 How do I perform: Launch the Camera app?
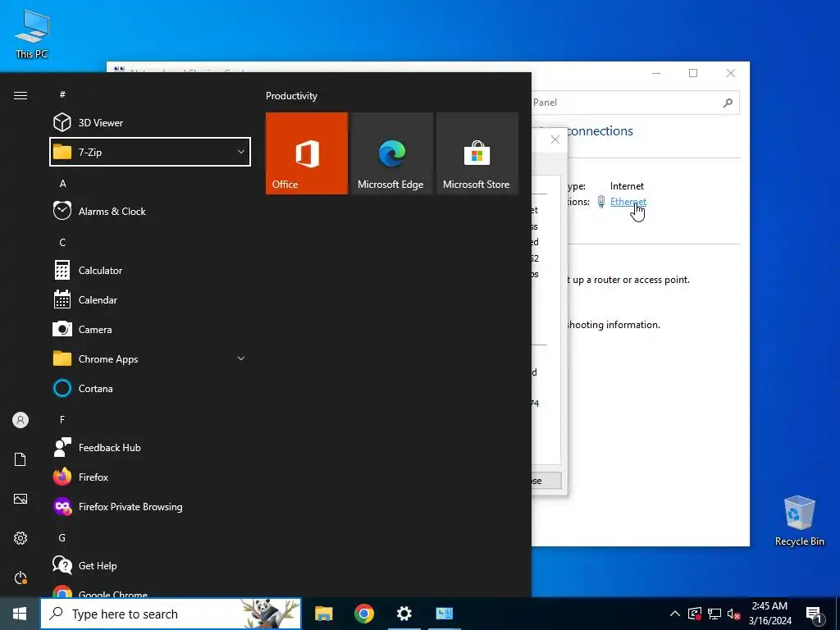coord(150,329)
